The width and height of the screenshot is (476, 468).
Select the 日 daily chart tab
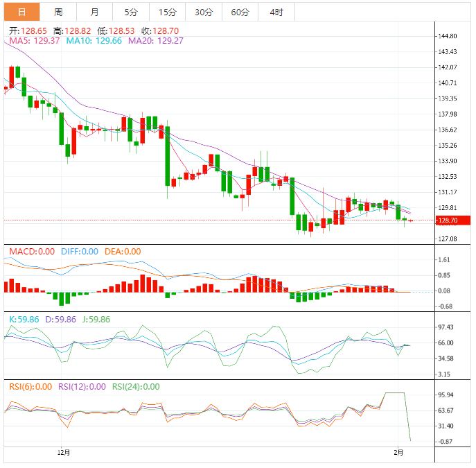click(22, 12)
